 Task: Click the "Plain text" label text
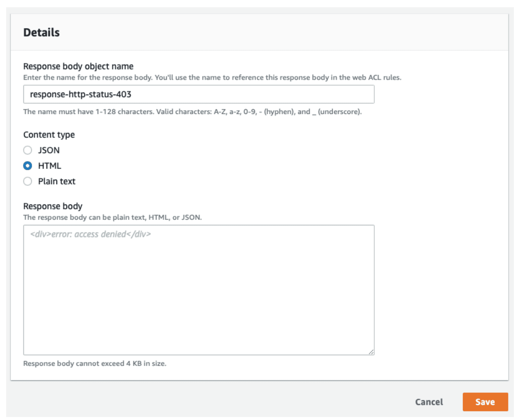(x=57, y=181)
